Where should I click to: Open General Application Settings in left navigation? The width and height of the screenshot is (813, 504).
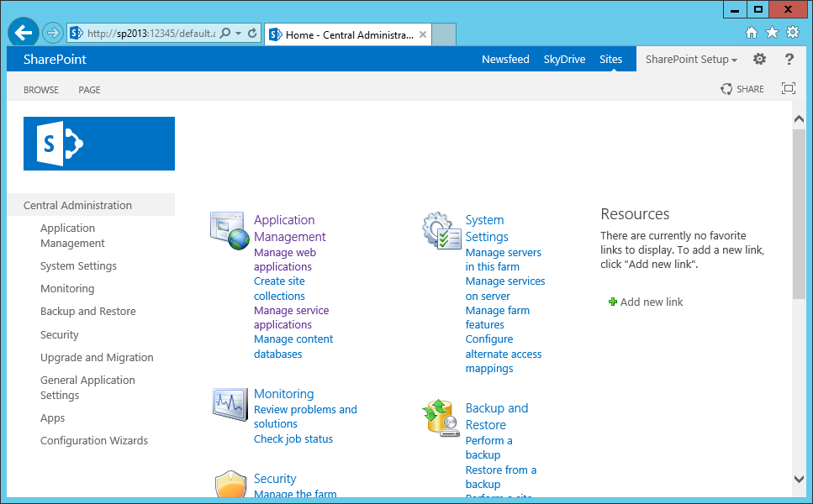(87, 387)
